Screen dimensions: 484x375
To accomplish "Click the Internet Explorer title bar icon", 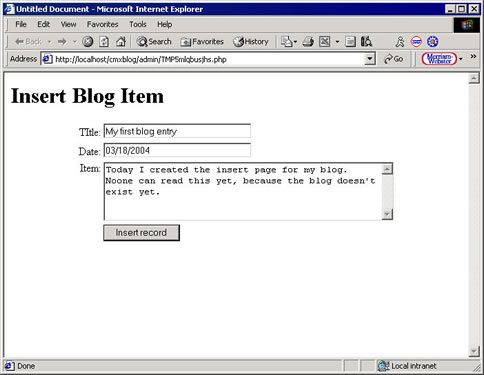I will click(9, 9).
